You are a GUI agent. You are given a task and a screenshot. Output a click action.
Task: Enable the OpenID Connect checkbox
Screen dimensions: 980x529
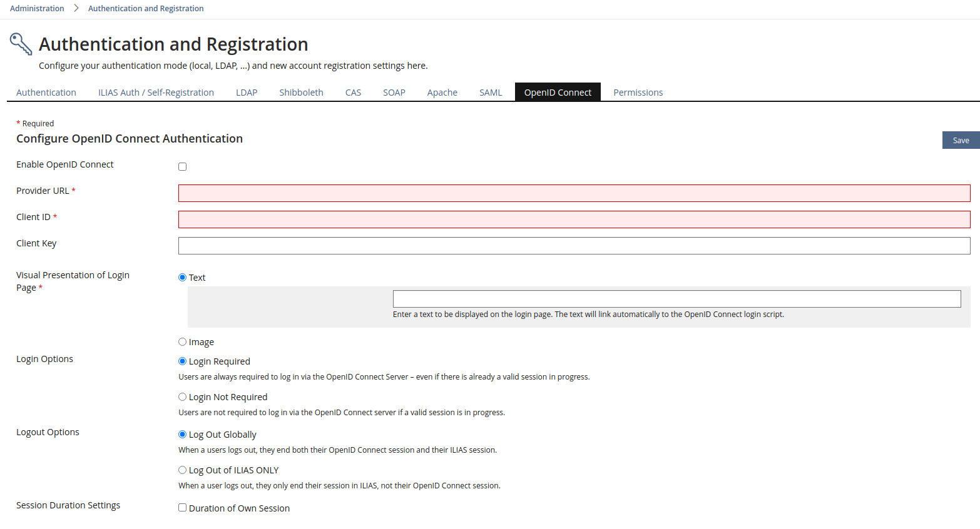183,166
